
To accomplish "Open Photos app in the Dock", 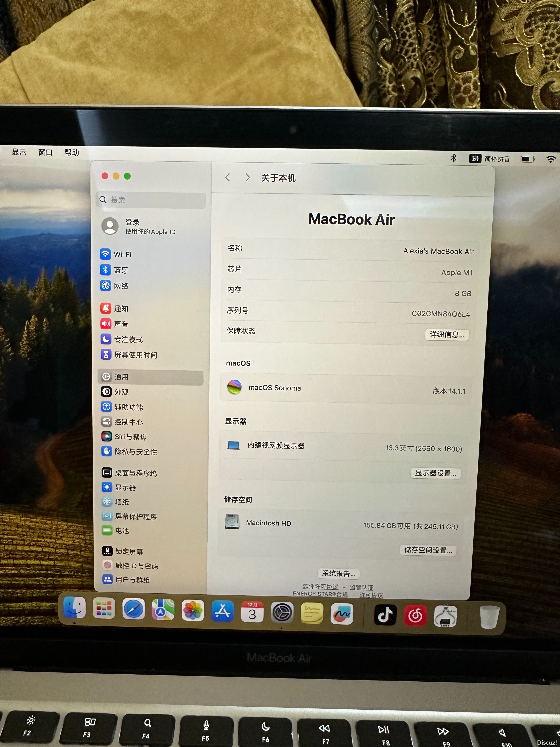I will [193, 611].
